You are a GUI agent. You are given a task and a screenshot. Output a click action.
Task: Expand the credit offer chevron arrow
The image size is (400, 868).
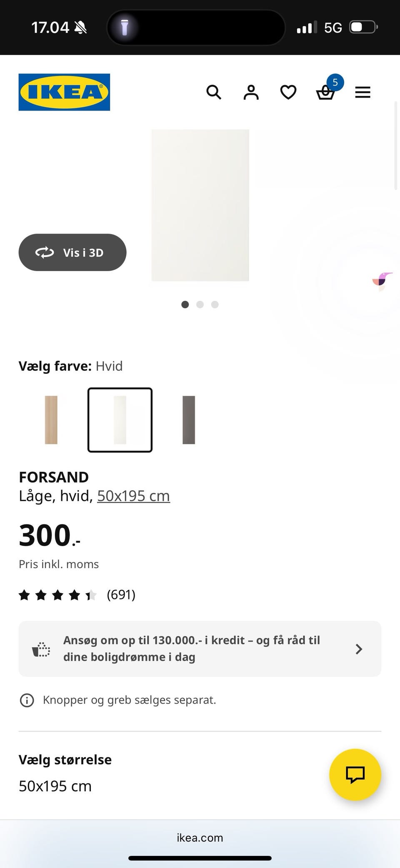coord(359,649)
